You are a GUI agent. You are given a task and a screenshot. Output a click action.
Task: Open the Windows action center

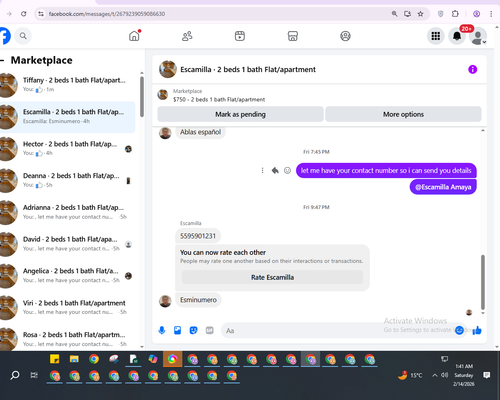(487, 375)
